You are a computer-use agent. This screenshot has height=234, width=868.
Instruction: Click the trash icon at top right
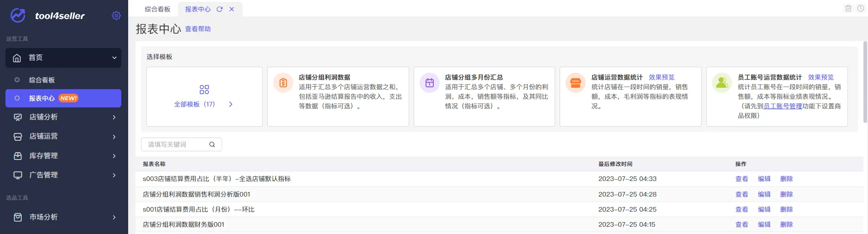848,8
